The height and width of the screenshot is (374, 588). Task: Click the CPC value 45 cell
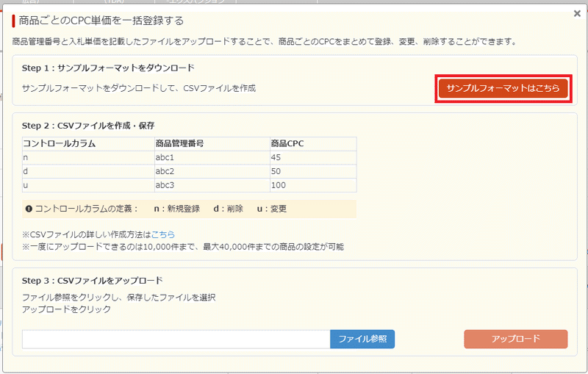(277, 157)
